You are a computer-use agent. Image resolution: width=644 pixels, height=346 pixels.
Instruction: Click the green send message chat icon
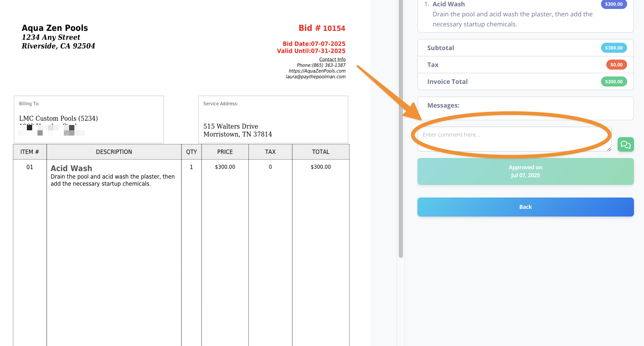(x=625, y=144)
